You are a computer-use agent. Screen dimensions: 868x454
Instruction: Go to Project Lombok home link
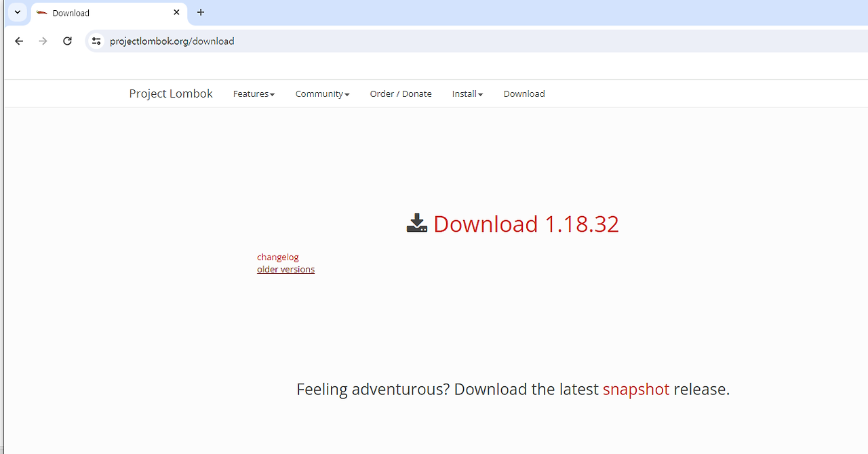pos(171,94)
